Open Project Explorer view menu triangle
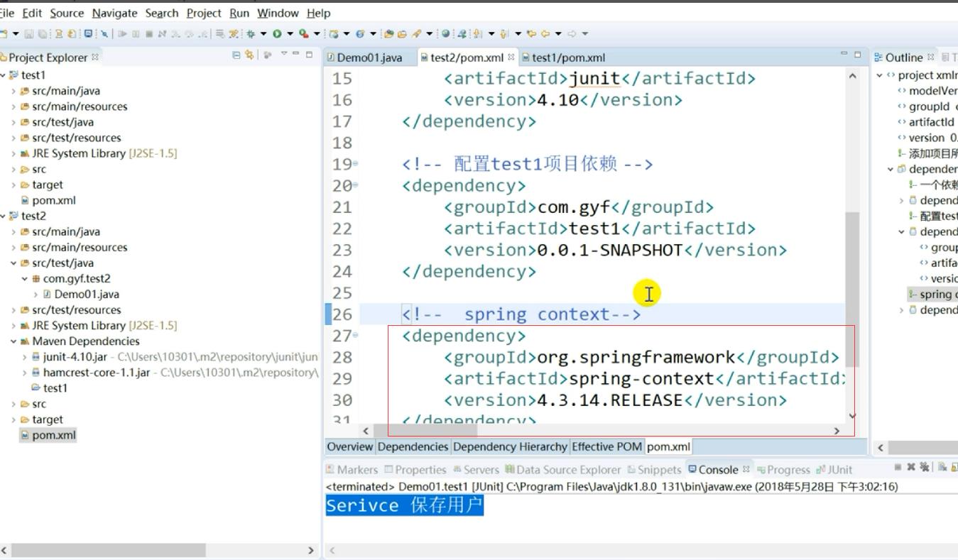958x560 pixels. click(284, 54)
